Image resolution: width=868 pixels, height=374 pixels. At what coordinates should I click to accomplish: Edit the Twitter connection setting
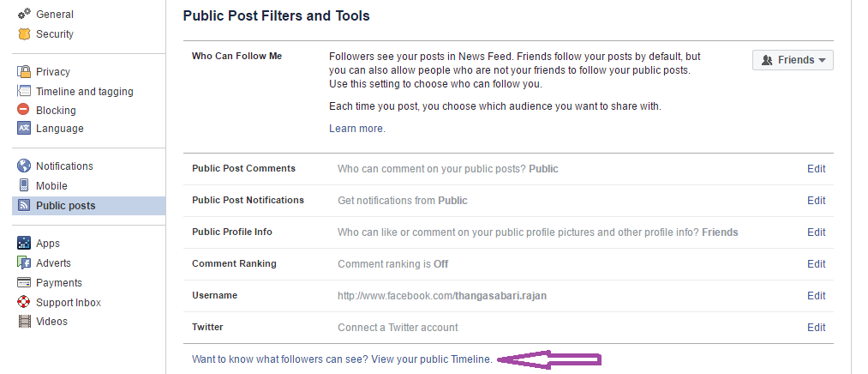816,328
